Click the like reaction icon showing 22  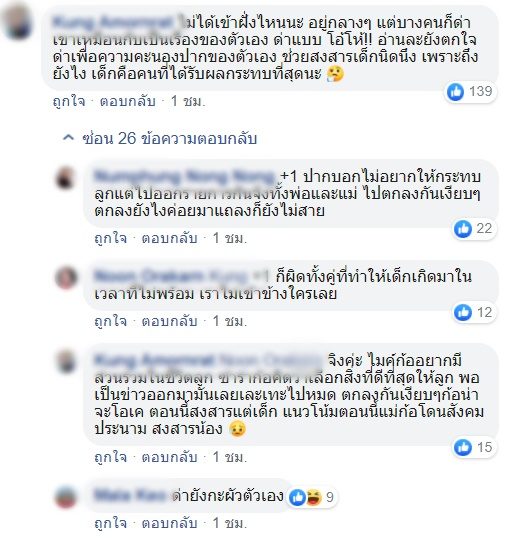pos(463,229)
